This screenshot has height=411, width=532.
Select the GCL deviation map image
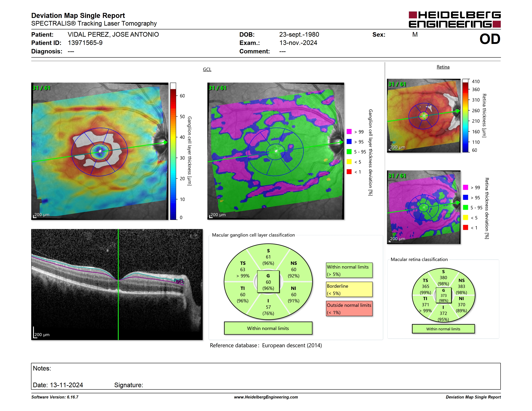pyautogui.click(x=276, y=151)
